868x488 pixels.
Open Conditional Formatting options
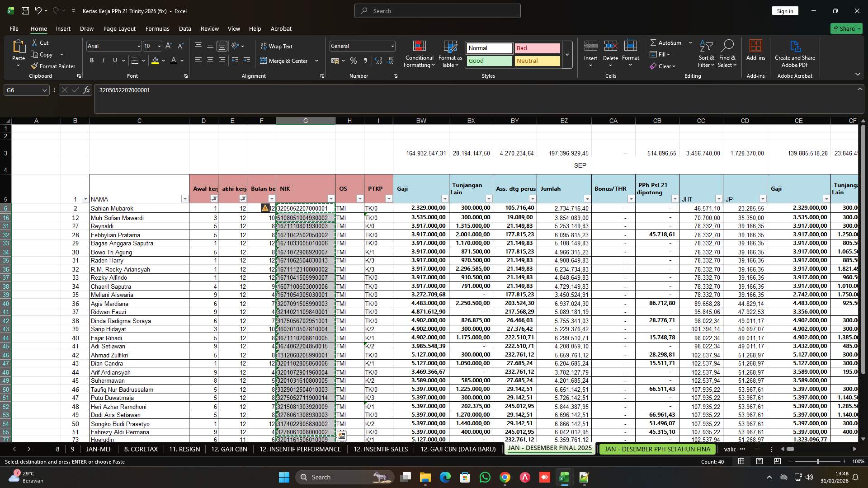[419, 53]
